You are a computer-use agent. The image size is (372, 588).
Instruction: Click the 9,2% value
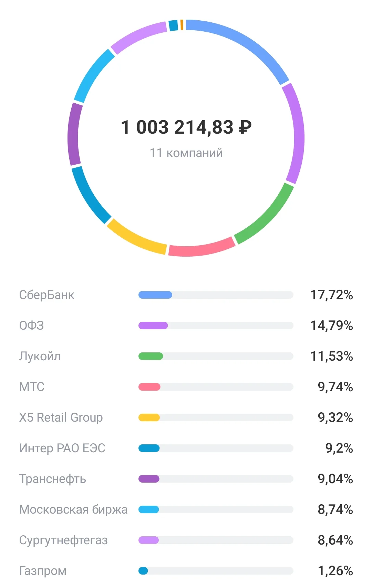point(339,448)
